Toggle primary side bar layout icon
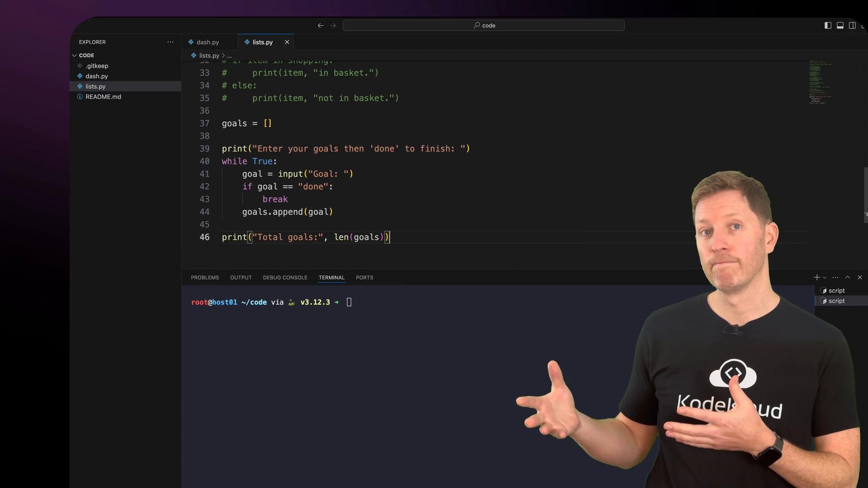Image resolution: width=868 pixels, height=488 pixels. (828, 25)
